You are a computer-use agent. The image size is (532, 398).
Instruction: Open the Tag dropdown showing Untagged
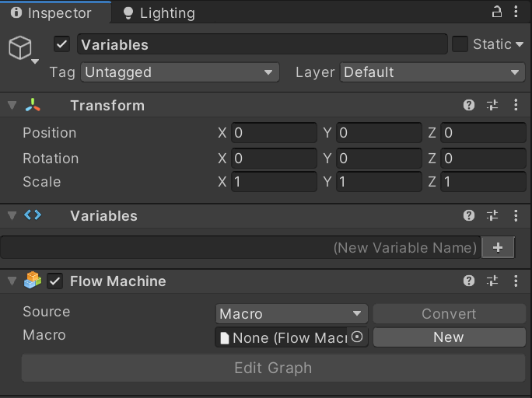point(180,72)
